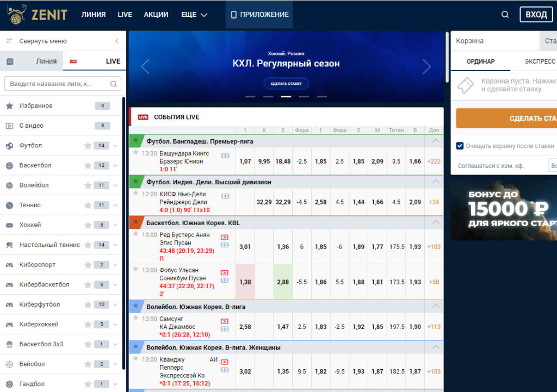Viewport: 557px width, 392px height.
Task: Click the ВХОД login button
Action: [536, 15]
